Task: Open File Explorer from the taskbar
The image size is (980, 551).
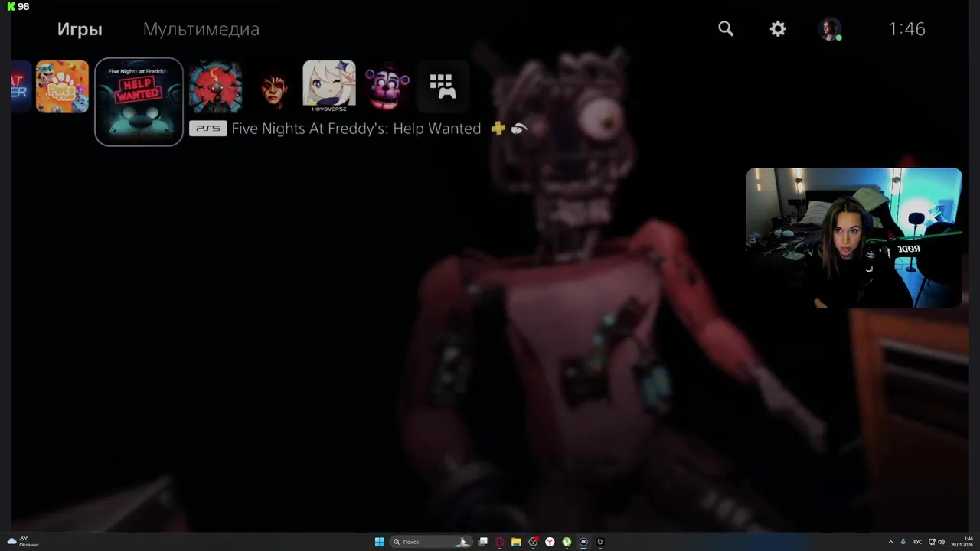Action: pyautogui.click(x=516, y=542)
